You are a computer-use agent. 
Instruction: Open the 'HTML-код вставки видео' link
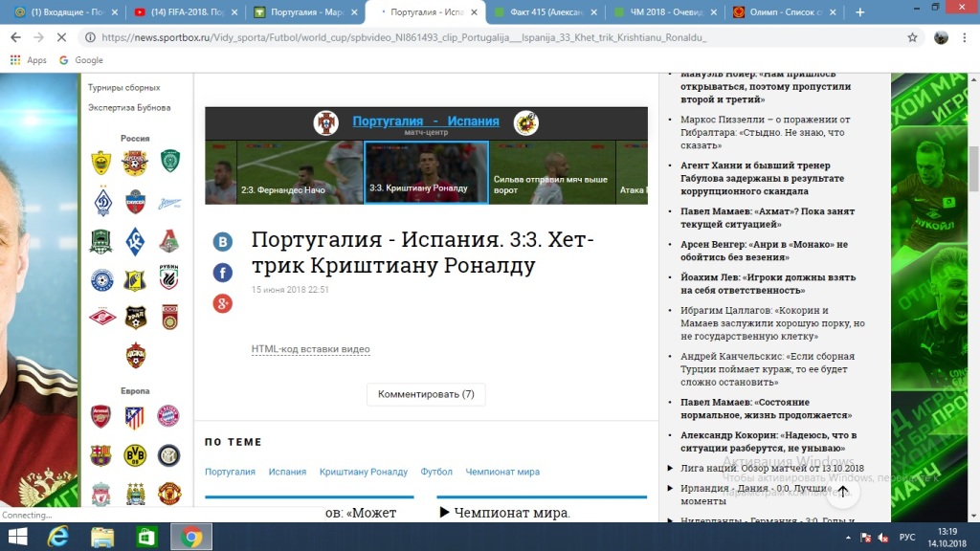[x=311, y=349]
